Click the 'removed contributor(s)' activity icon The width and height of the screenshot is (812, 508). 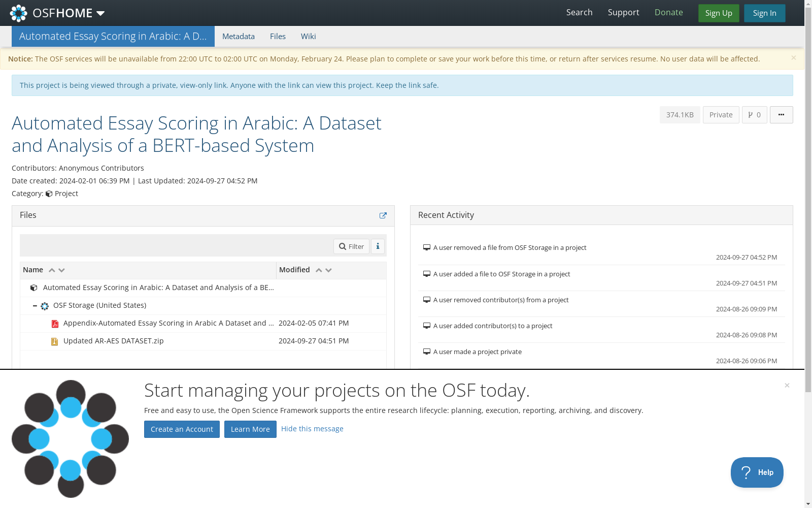[x=427, y=300]
